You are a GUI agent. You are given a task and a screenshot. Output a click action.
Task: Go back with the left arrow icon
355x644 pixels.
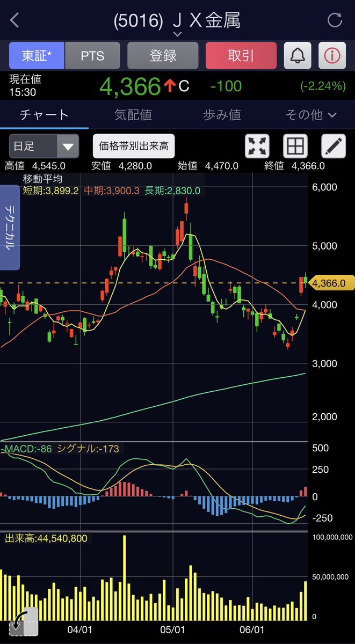(x=15, y=20)
